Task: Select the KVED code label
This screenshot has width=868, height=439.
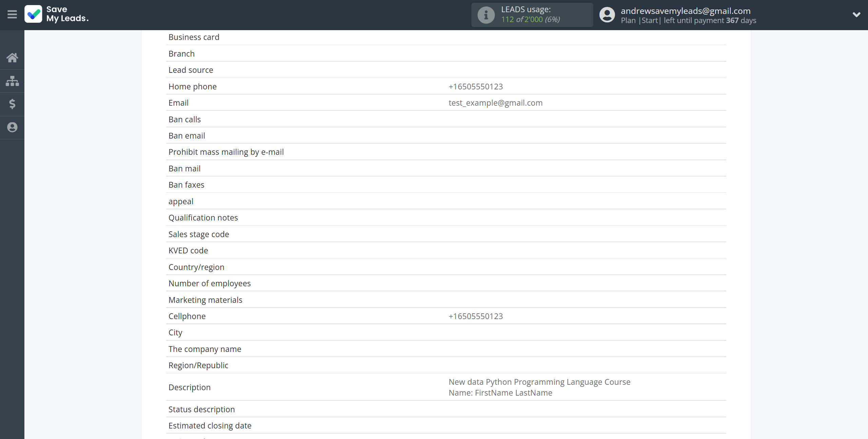Action: click(188, 250)
